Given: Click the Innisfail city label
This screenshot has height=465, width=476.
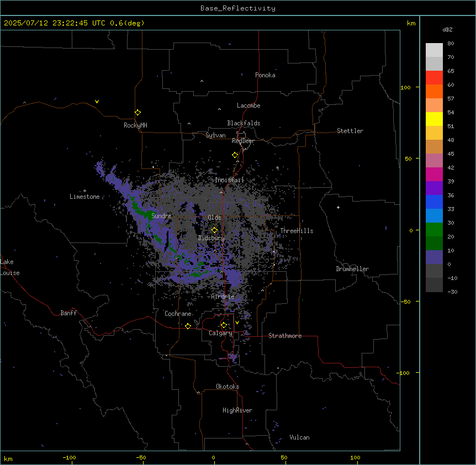Looking at the screenshot, I should point(230,180).
